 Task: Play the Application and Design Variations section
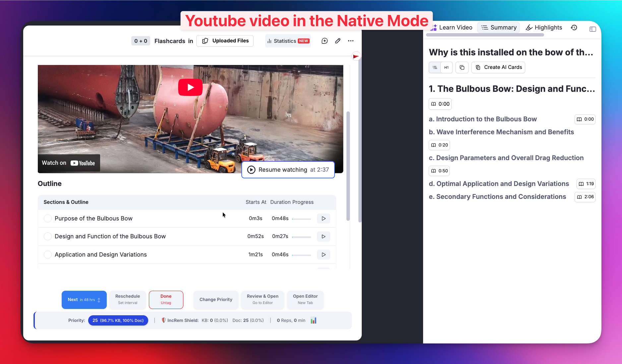pos(324,255)
